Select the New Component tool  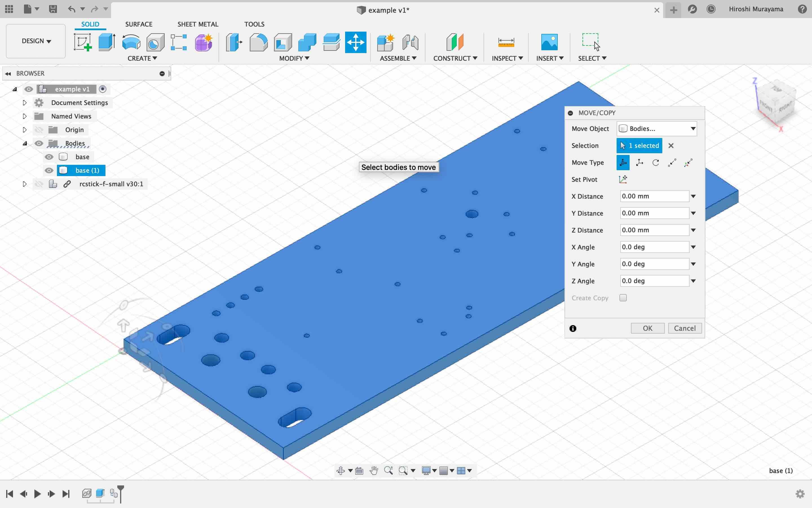point(385,42)
